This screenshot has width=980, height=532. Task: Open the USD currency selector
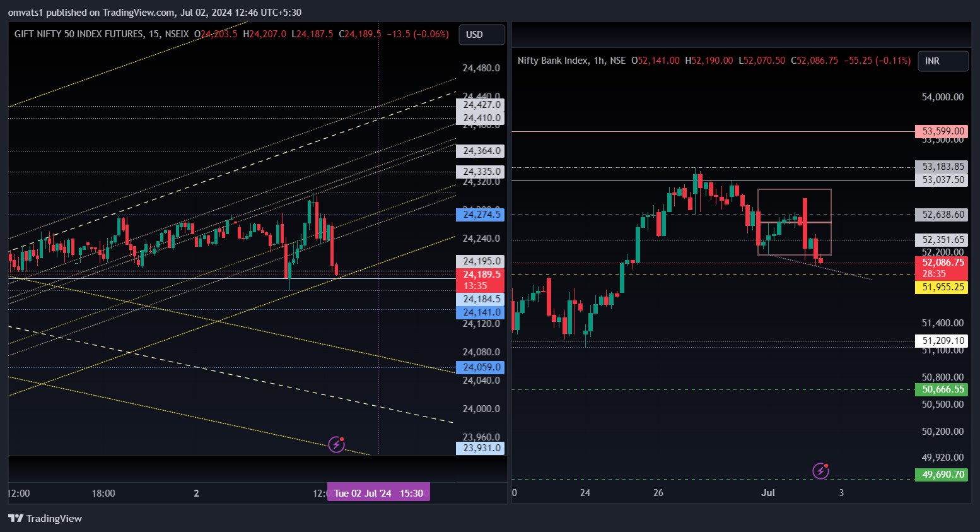point(482,35)
